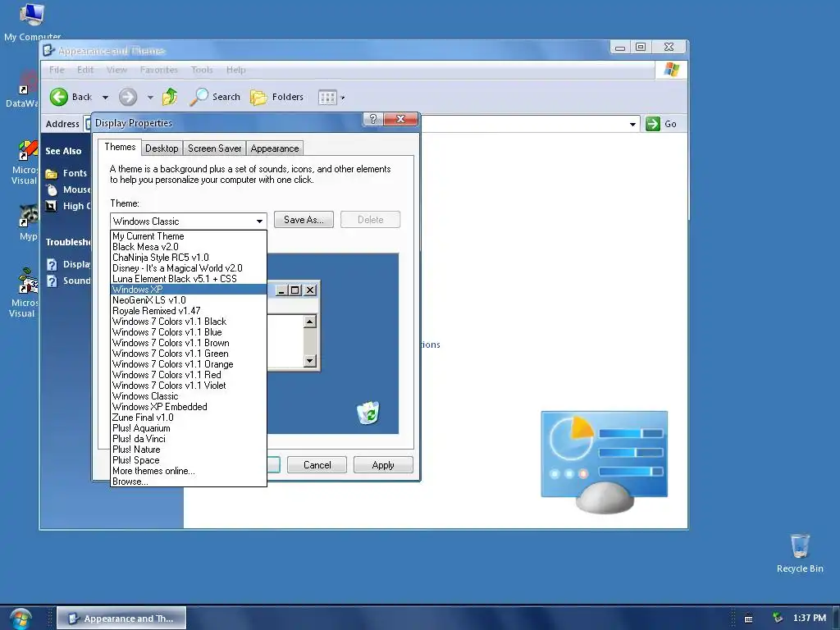Choose Windows 7 Colors v1.1 Red
The height and width of the screenshot is (630, 840).
click(189, 375)
